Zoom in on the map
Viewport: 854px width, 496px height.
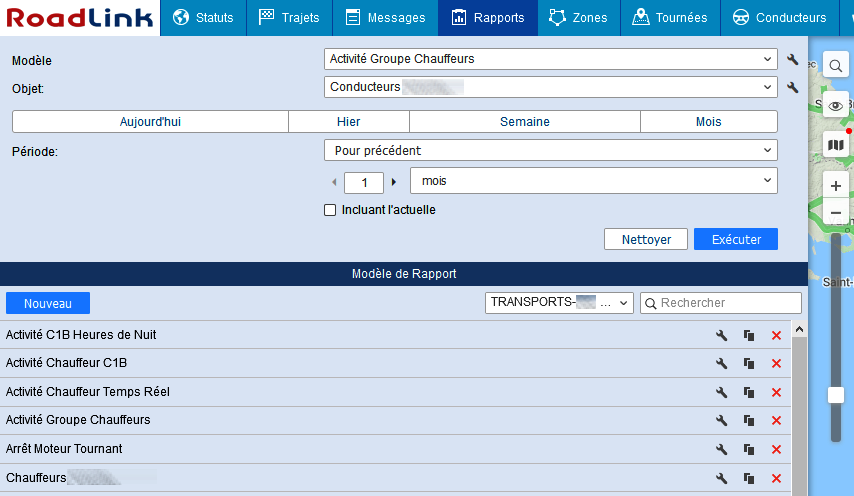click(836, 186)
